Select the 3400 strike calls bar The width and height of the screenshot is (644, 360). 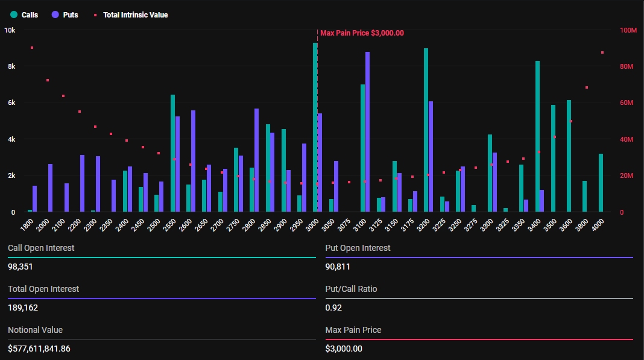[x=537, y=136]
